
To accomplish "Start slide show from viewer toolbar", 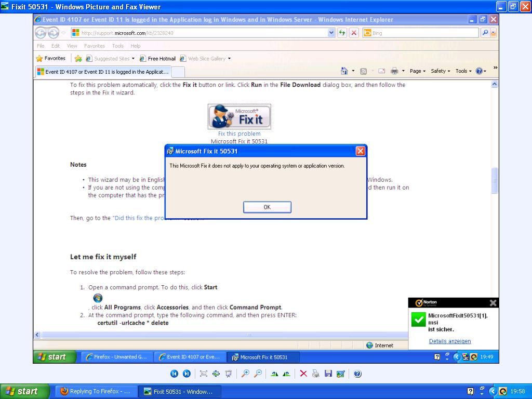I will pyautogui.click(x=229, y=374).
